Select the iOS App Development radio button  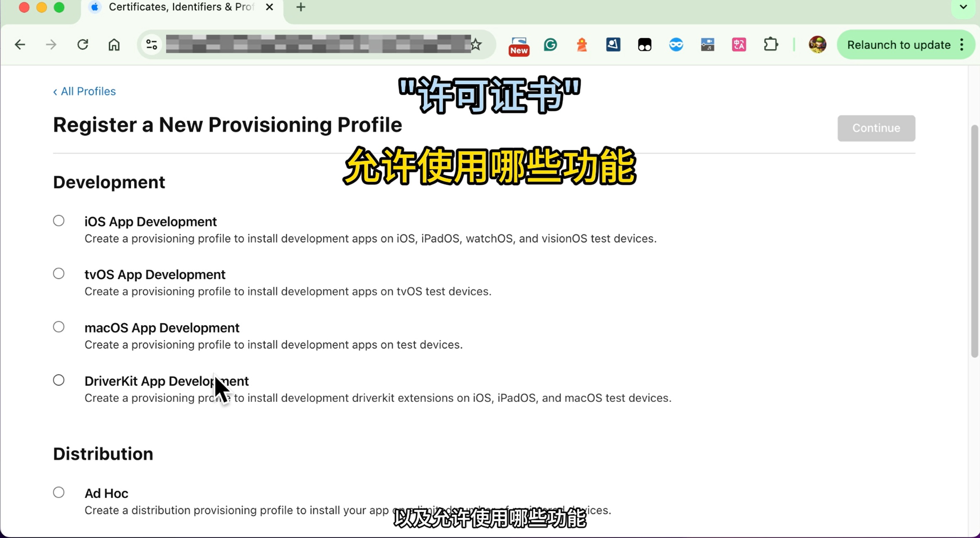[x=59, y=220]
